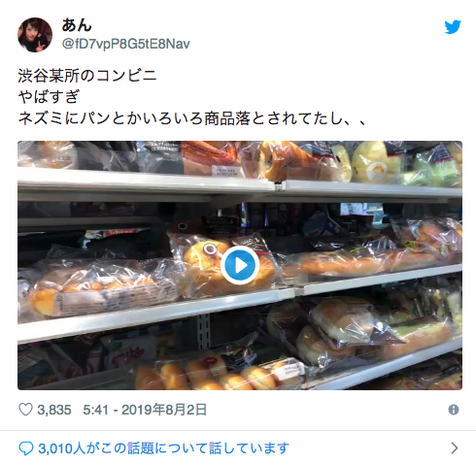Click the 3,835 likes count
This screenshot has width=476, height=464.
click(54, 410)
